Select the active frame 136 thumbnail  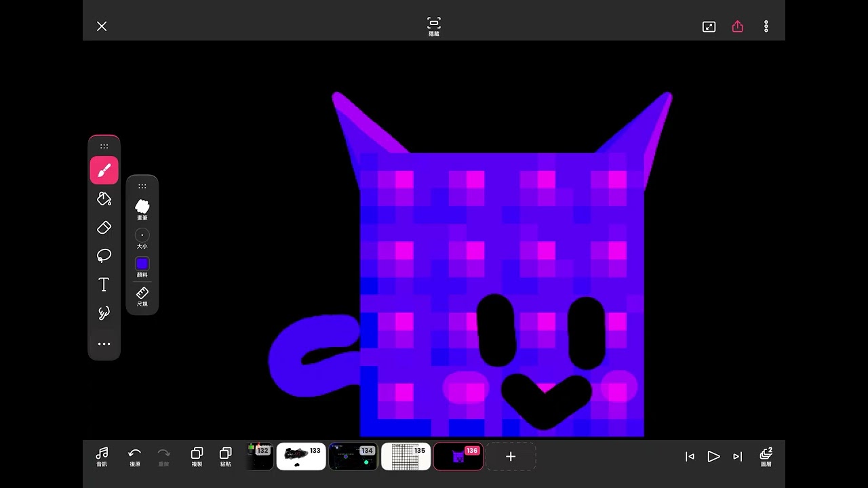[x=458, y=457]
